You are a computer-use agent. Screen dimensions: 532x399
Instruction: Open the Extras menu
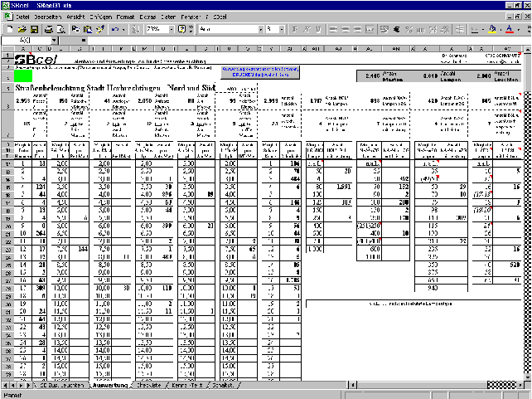pos(148,17)
